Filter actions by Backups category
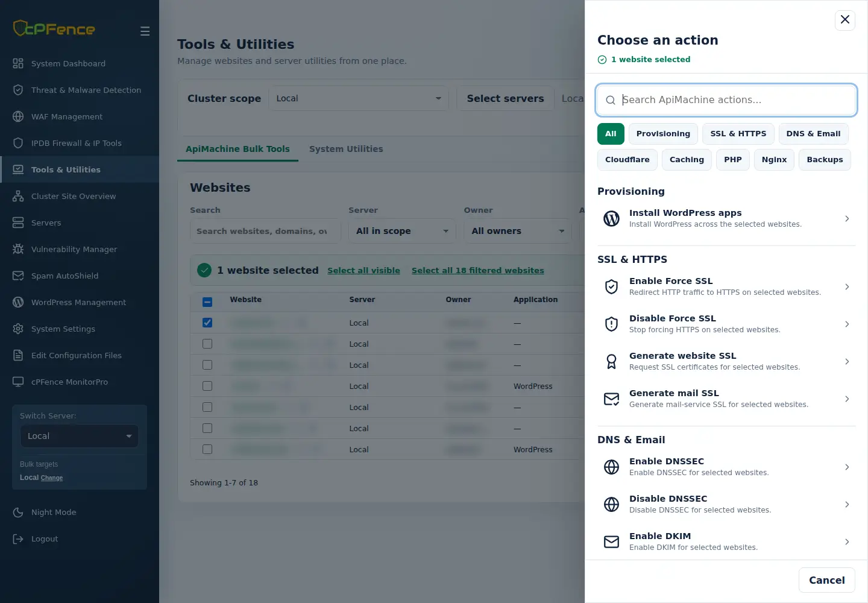This screenshot has height=603, width=868. (825, 160)
